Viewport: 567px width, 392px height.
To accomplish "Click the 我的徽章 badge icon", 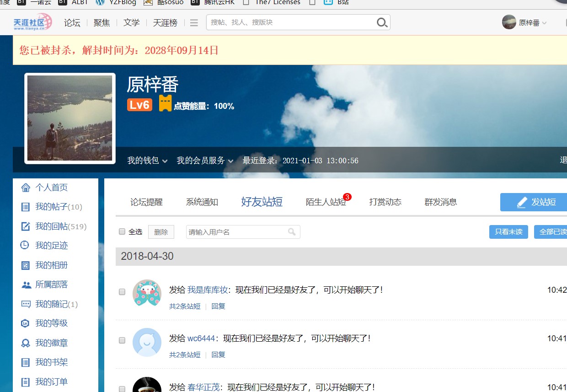I will (26, 343).
